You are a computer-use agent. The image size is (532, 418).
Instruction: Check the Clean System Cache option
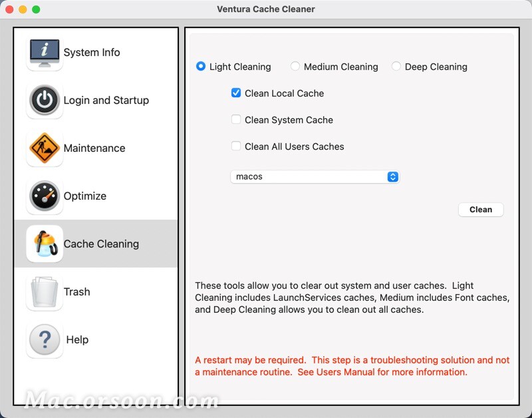click(236, 120)
